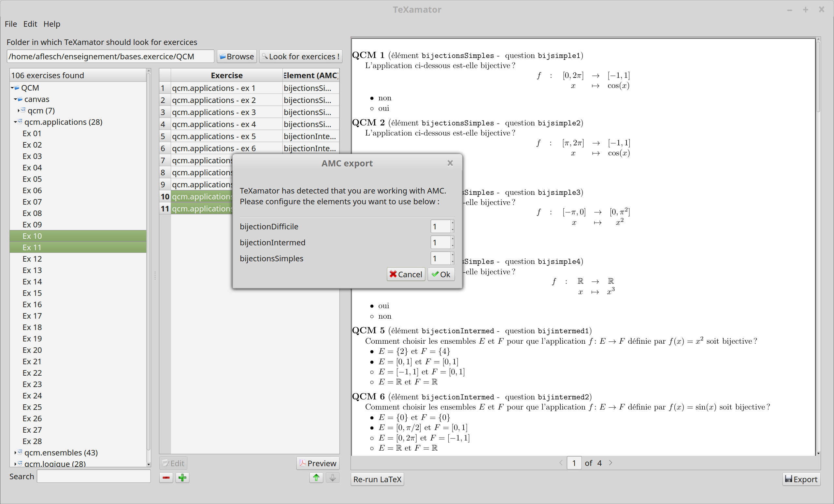Click the exercise tree vertical scrollbar
This screenshot has width=834, height=504.
pyautogui.click(x=148, y=267)
